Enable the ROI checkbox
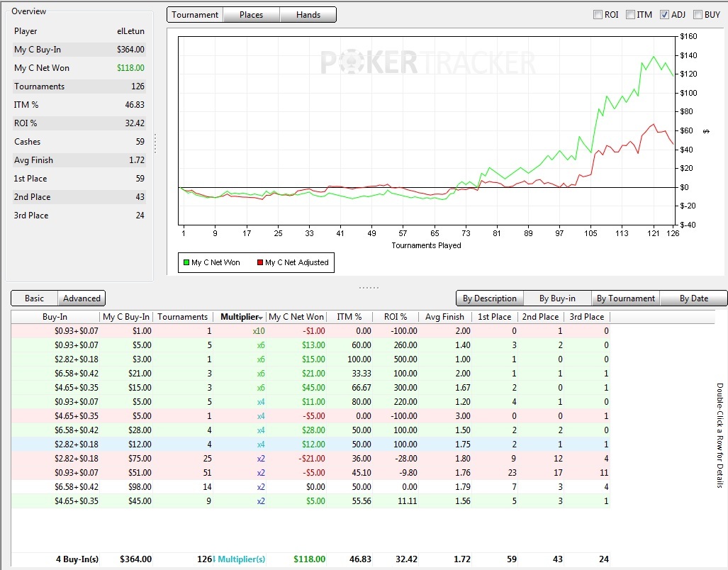 click(x=598, y=15)
